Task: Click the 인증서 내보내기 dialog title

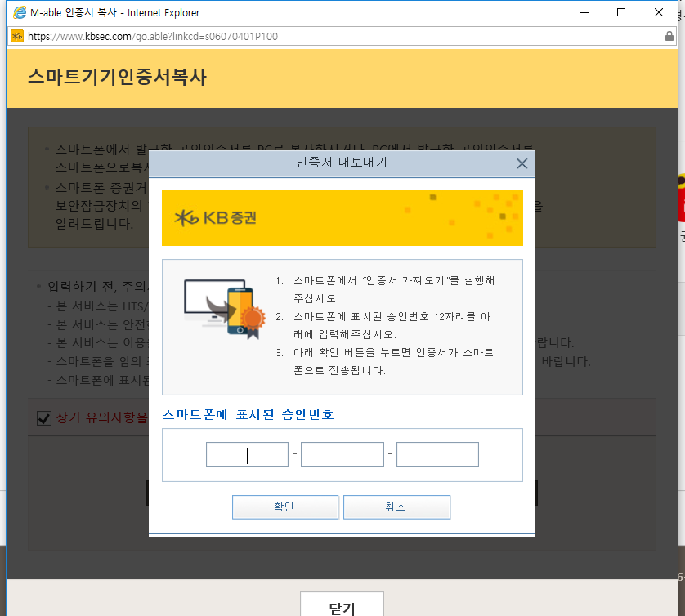Action: pyautogui.click(x=342, y=163)
